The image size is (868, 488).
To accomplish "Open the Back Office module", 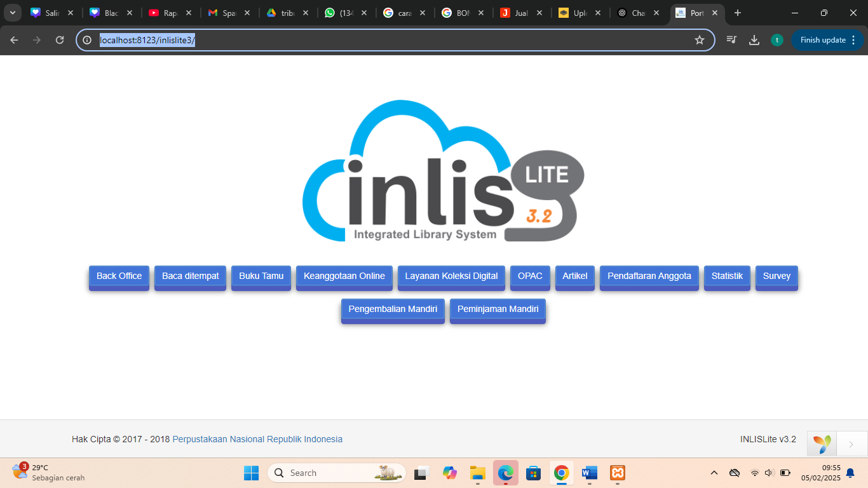I will (x=119, y=278).
